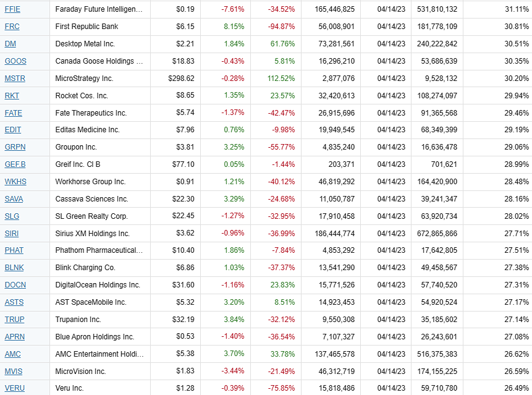Open the FFIE ticker link

click(12, 9)
